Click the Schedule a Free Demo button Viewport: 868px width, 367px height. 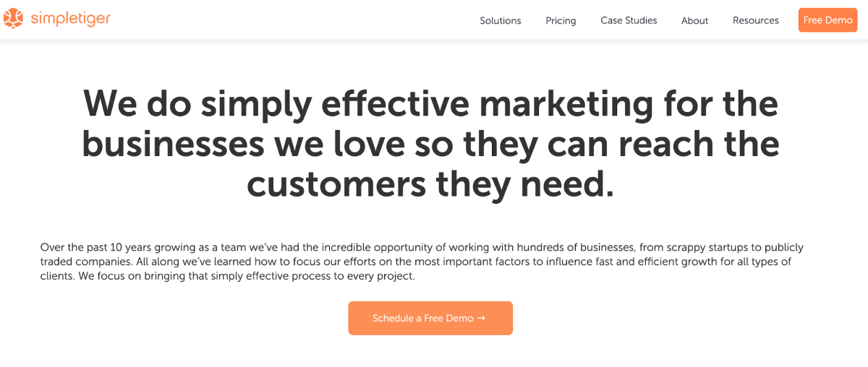point(430,318)
